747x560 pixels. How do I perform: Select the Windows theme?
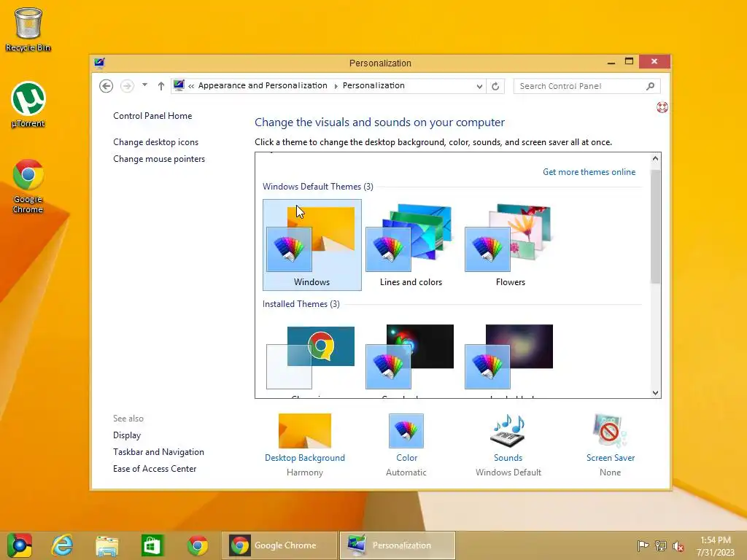click(x=312, y=245)
